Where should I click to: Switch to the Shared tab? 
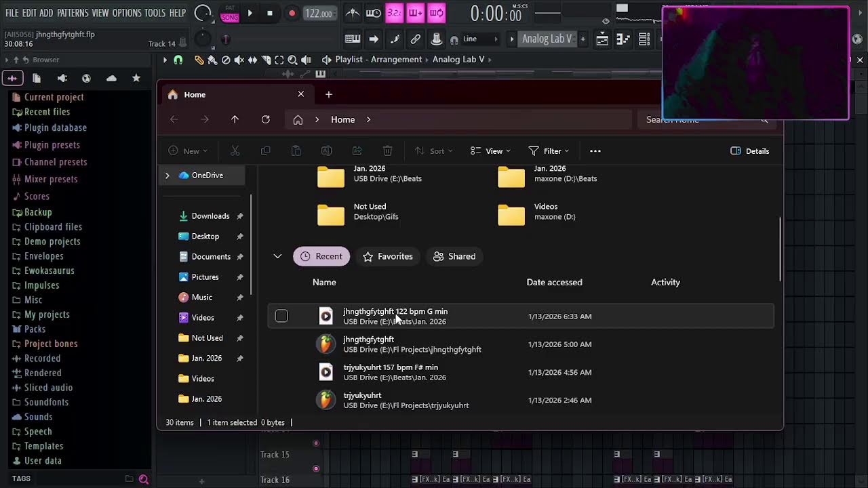[x=454, y=256]
